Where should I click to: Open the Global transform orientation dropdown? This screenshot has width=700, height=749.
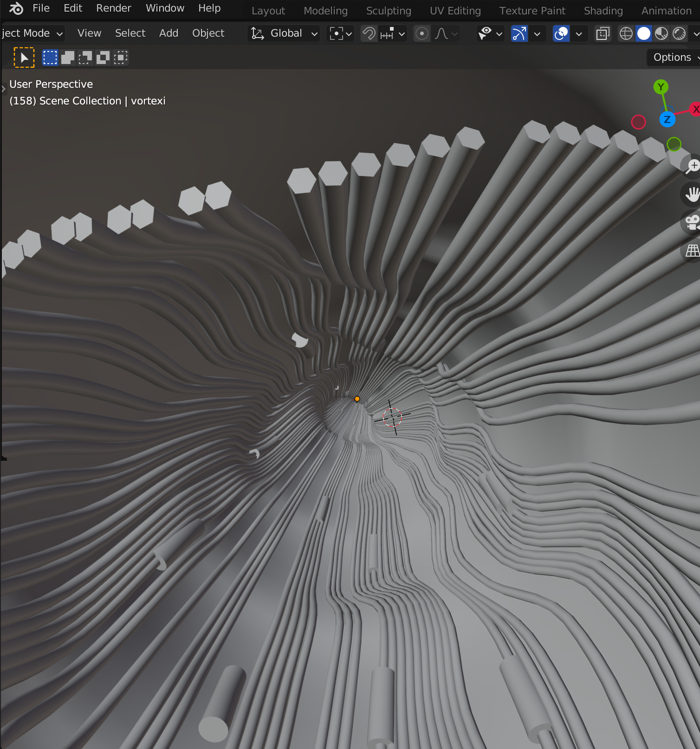pos(284,33)
